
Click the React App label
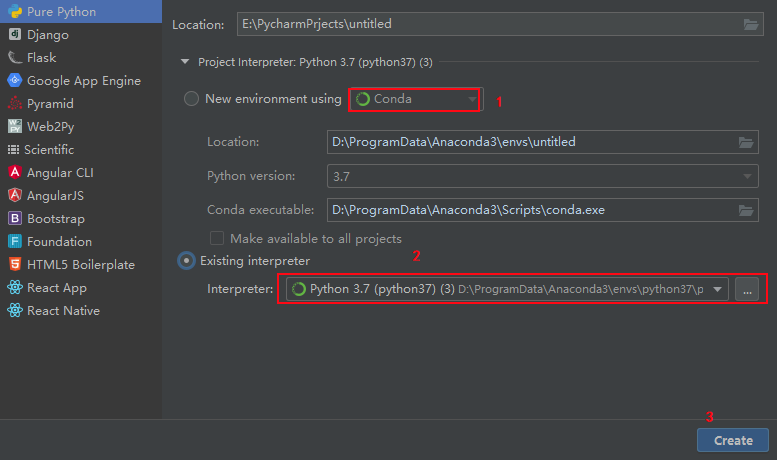[56, 288]
